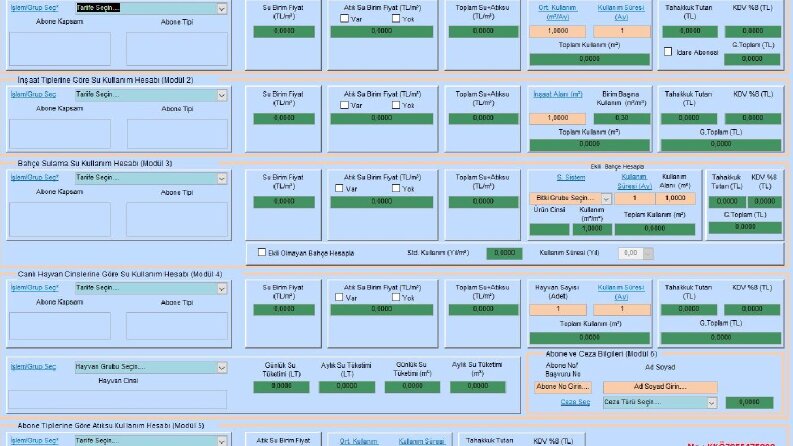The height and width of the screenshot is (446, 793).
Task: Open Tarife Seçin dropdown in Modül 2 section
Action: (222, 95)
